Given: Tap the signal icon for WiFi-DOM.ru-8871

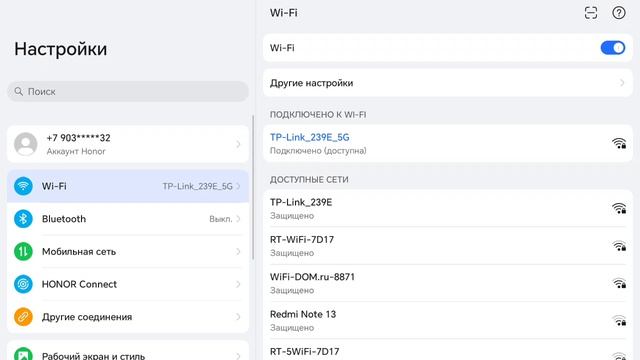Looking at the screenshot, I should tap(619, 283).
